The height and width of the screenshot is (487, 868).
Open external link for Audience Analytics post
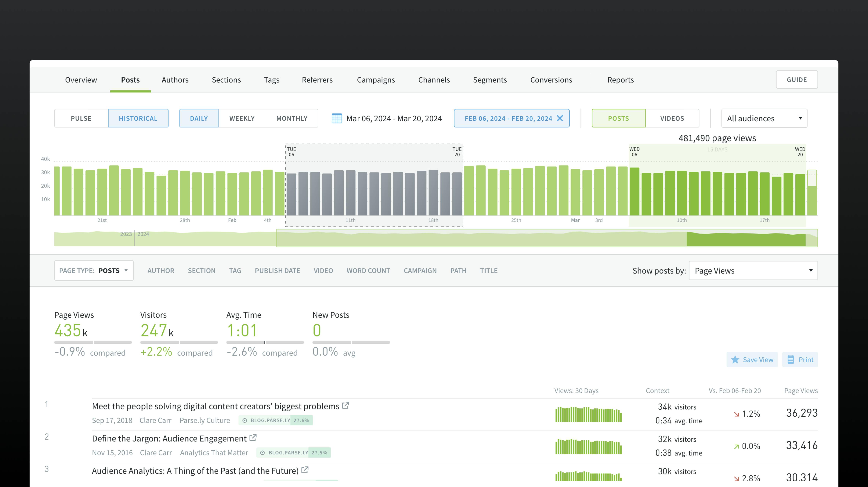click(305, 470)
